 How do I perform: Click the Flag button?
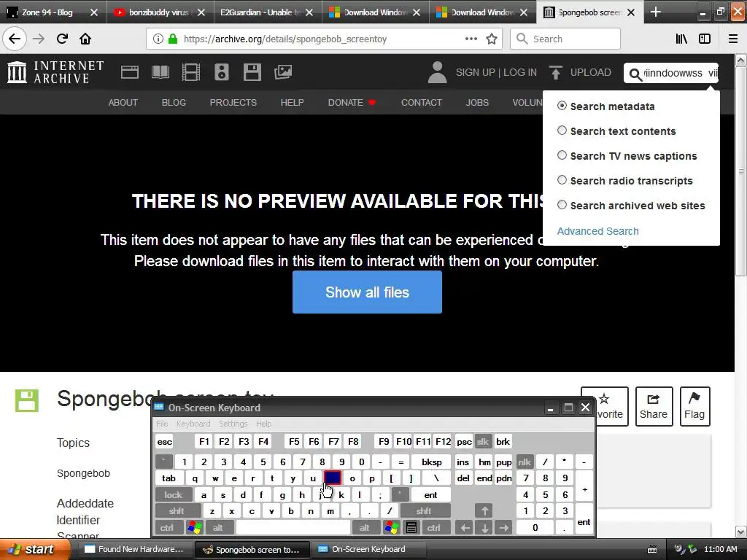click(x=694, y=406)
